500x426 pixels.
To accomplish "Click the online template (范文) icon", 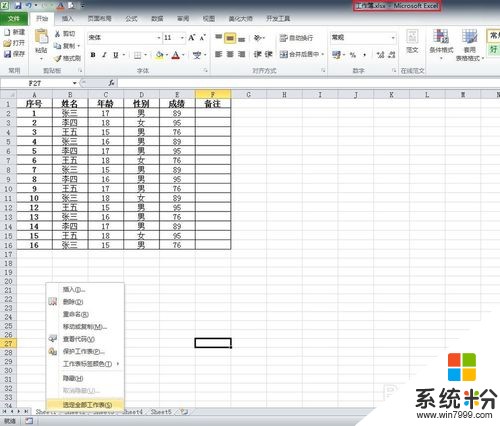I will [412, 37].
